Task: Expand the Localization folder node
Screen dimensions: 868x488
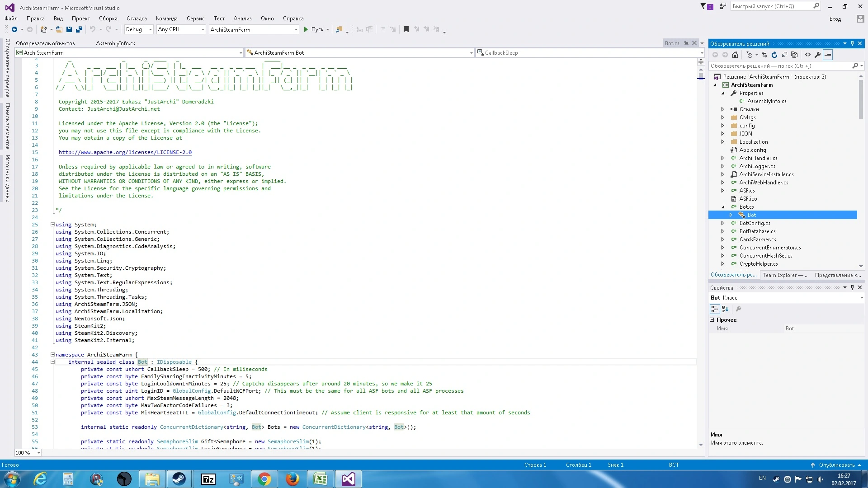Action: coord(722,142)
